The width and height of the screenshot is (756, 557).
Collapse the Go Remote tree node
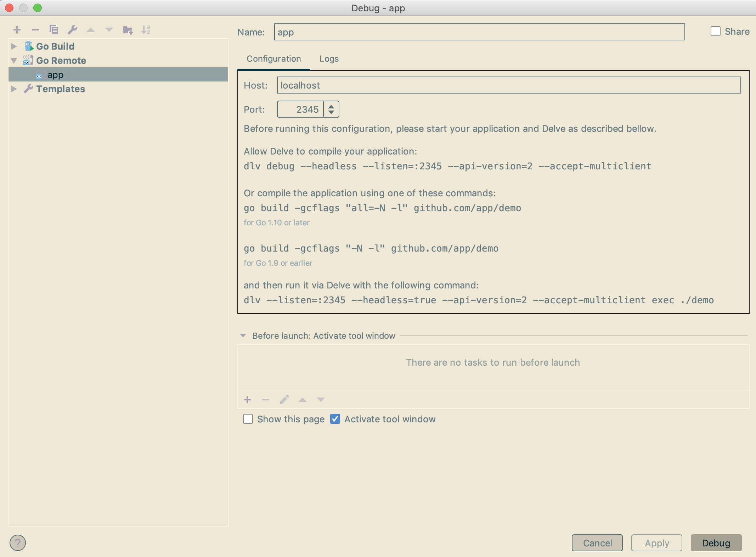tap(14, 61)
